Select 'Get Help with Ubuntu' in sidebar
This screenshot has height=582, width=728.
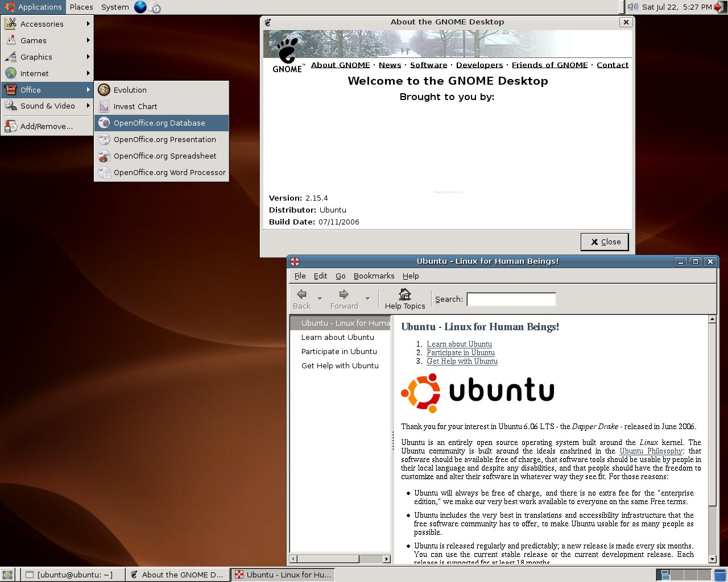tap(340, 365)
